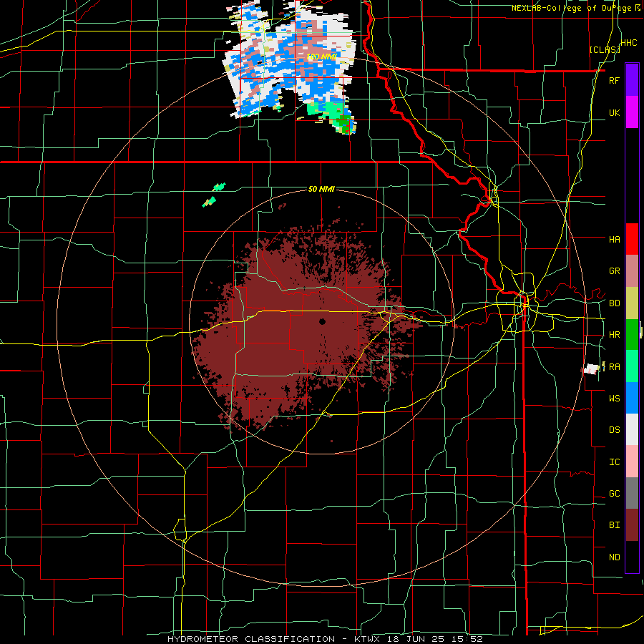
Task: Click the purple RF color swatch in legend
Action: click(x=632, y=80)
